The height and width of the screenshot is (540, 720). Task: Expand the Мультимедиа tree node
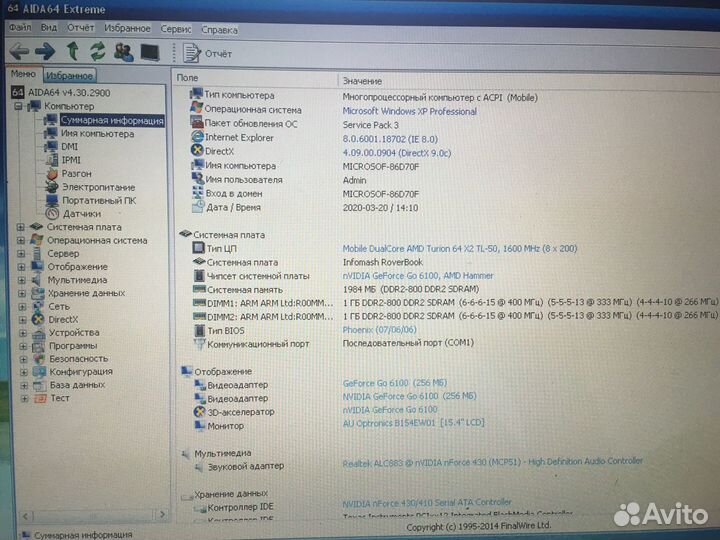tap(21, 280)
